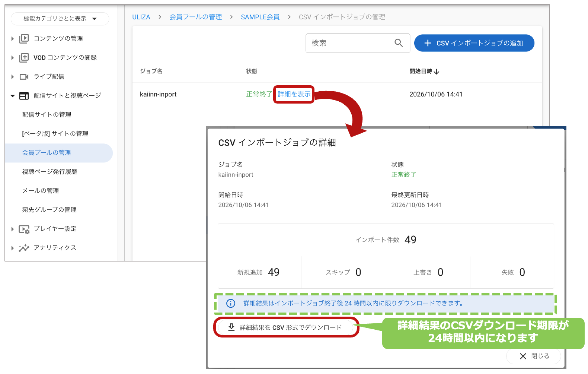Click the download arrow icon for CSV
Image resolution: width=588 pixels, height=374 pixels.
click(x=231, y=327)
